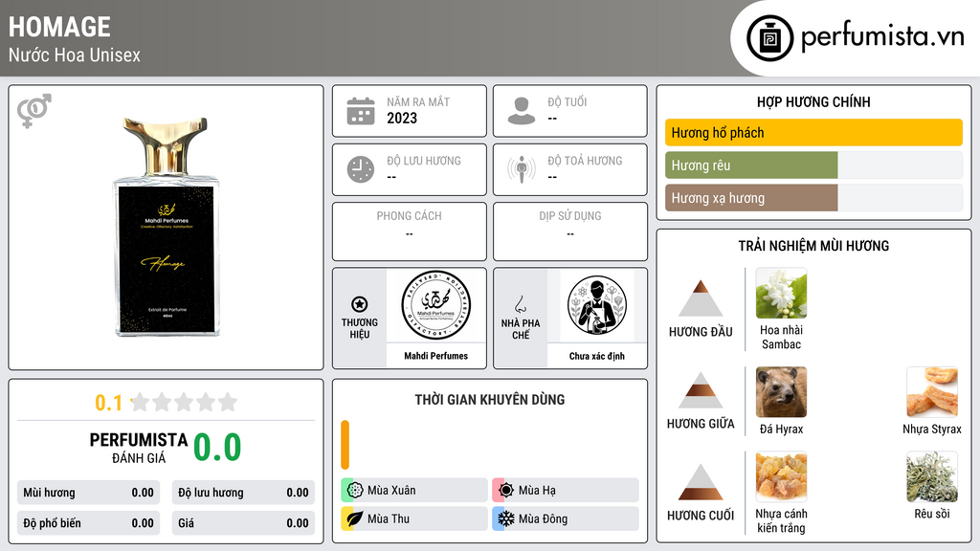Open the Nhựa Styrax note image
The width and height of the screenshot is (980, 551).
coord(932,391)
